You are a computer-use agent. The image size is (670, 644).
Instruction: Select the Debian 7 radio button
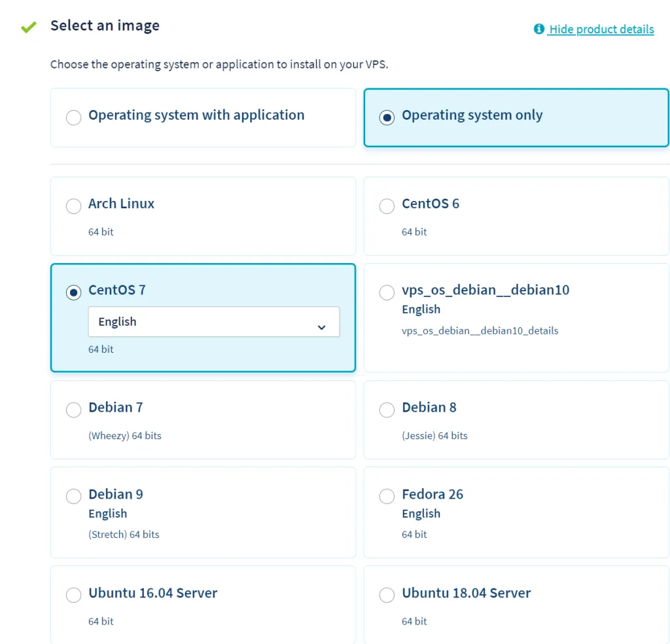(x=73, y=410)
